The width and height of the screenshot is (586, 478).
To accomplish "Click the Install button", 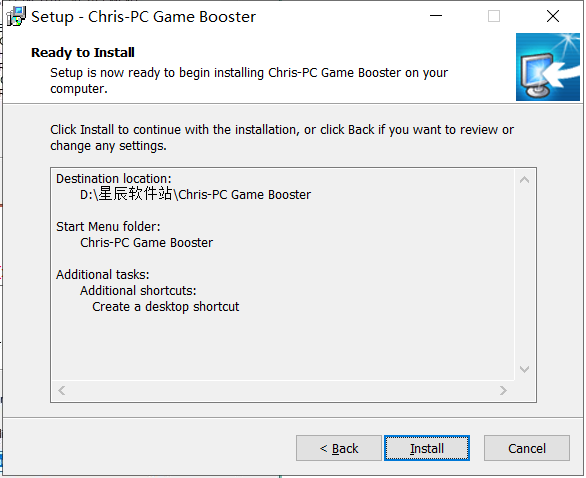I will click(x=427, y=448).
